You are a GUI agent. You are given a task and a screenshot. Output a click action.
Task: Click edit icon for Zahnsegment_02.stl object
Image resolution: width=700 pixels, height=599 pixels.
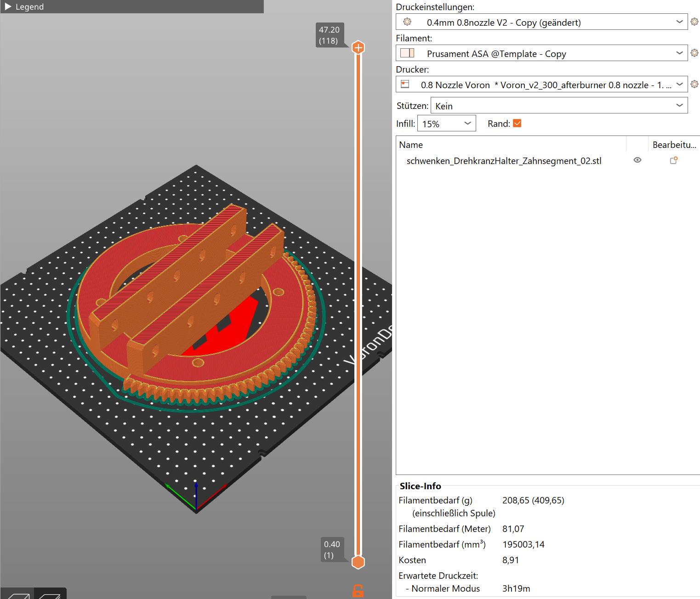[x=674, y=160]
